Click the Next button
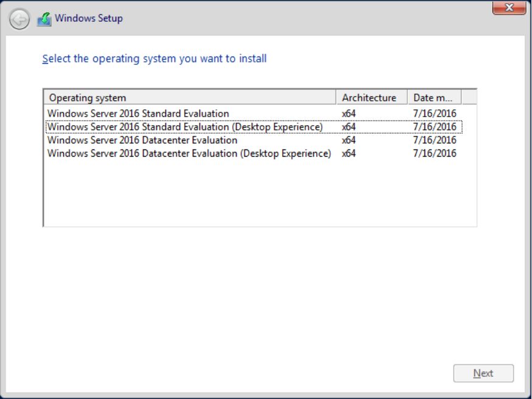532x399 pixels. click(x=483, y=373)
